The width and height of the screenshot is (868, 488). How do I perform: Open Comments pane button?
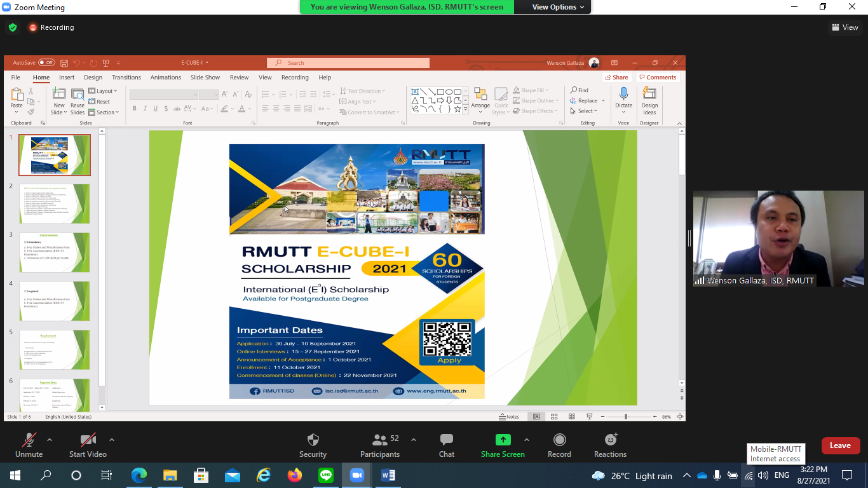(x=658, y=78)
